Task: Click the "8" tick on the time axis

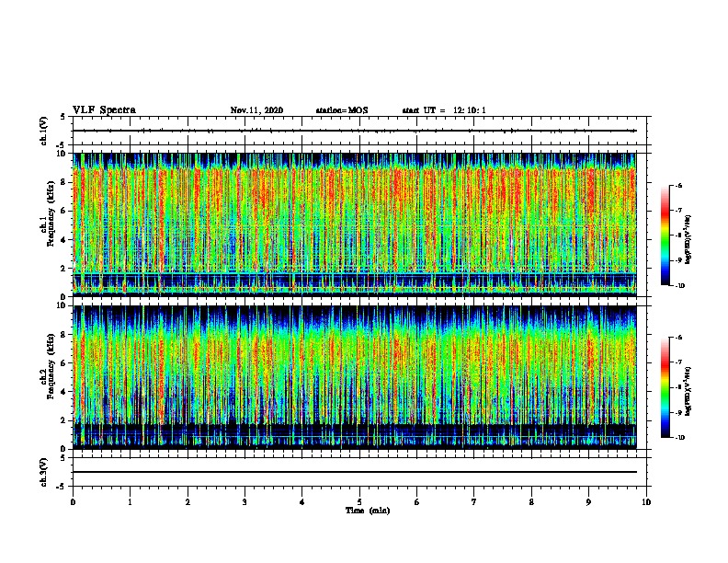Action: (531, 502)
